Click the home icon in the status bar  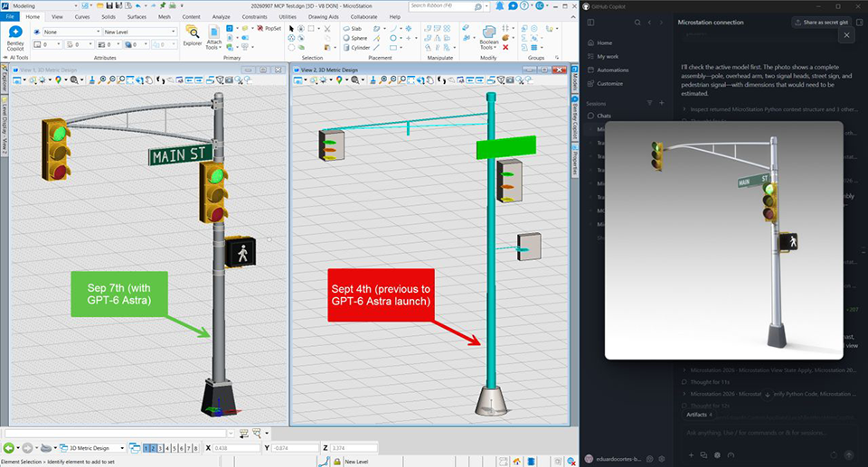(517, 461)
